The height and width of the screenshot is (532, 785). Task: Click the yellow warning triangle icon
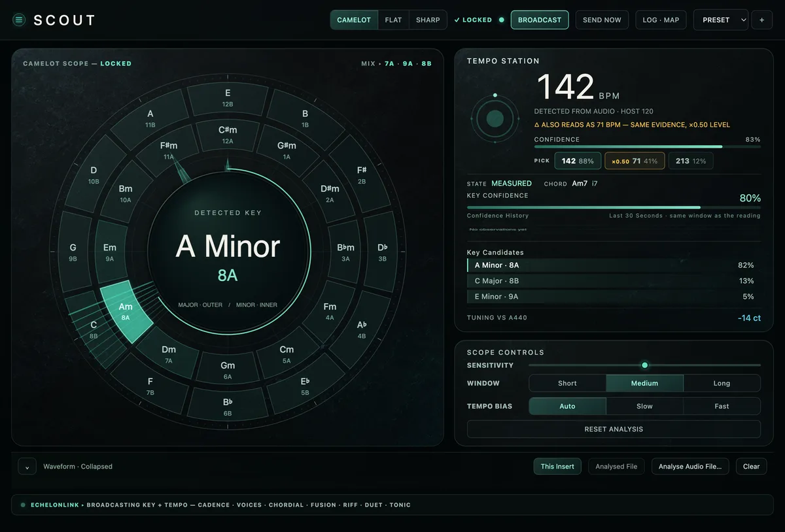537,125
